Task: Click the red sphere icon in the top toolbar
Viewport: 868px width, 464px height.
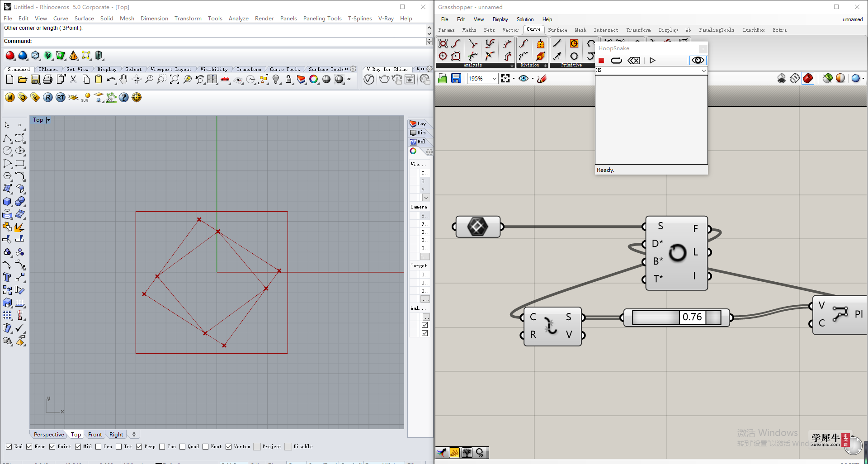Action: 10,56
